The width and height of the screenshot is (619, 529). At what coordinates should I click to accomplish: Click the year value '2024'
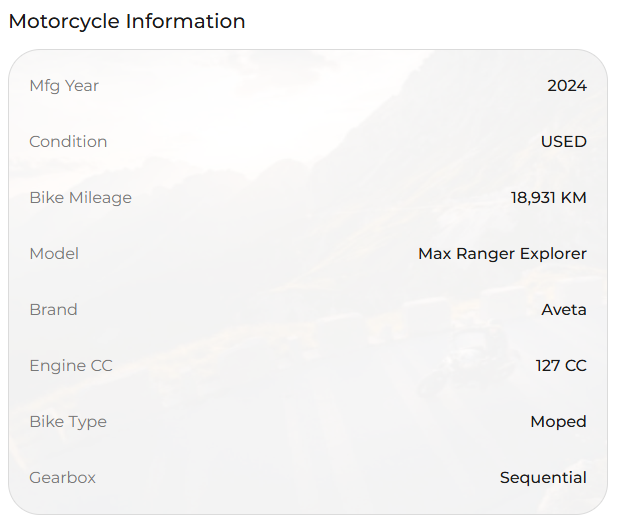tap(567, 86)
